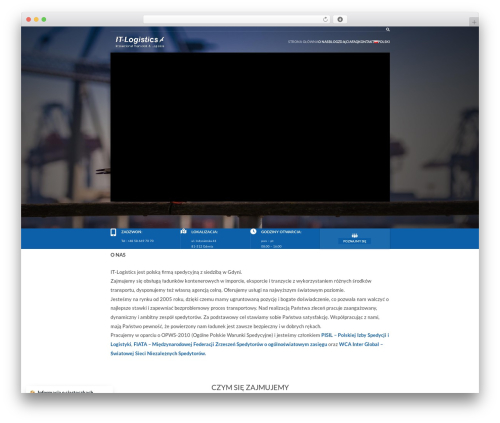Click the opening hours 08:00 – 16:00
This screenshot has width=500, height=423.
(x=271, y=246)
